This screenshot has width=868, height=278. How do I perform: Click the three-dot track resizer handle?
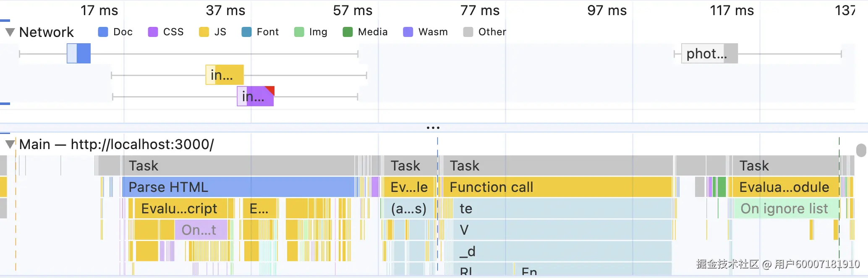433,128
